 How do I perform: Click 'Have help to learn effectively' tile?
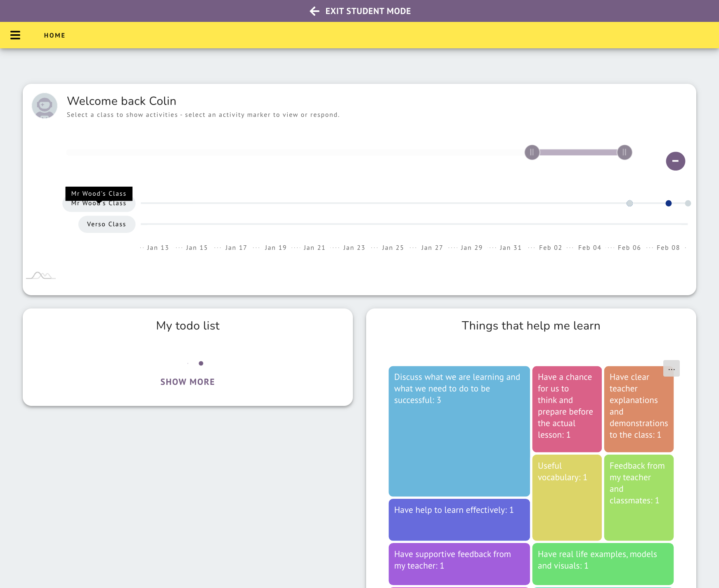(459, 519)
